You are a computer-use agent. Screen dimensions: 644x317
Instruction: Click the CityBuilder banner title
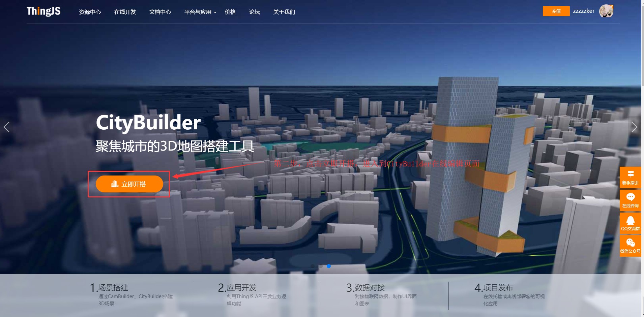pyautogui.click(x=148, y=122)
